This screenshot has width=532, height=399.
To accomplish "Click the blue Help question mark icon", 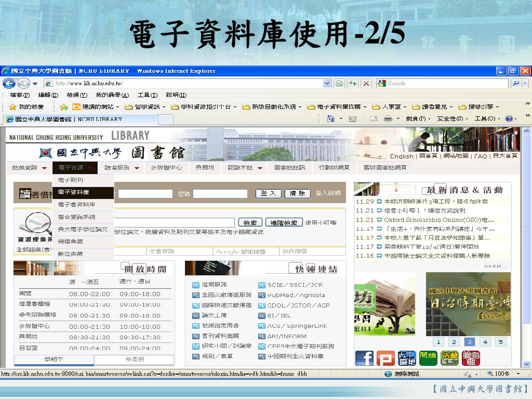I will click(509, 119).
